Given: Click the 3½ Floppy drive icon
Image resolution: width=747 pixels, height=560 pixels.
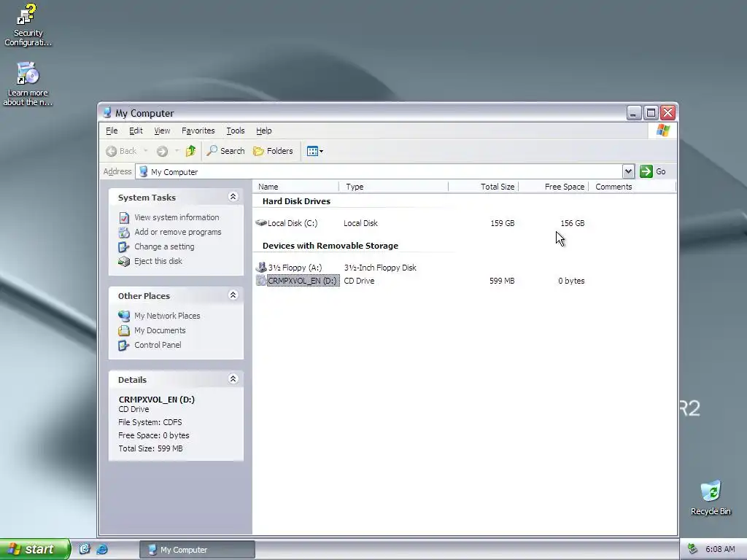Looking at the screenshot, I should pos(261,267).
